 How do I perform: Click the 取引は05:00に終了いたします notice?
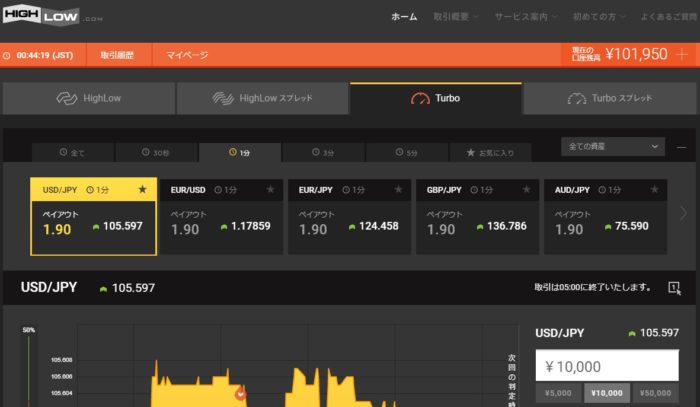point(592,287)
